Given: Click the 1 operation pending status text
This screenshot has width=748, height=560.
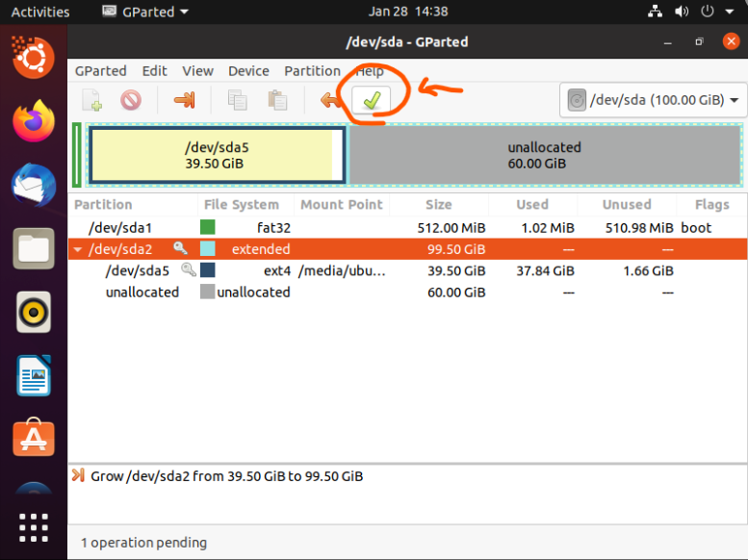Looking at the screenshot, I should (143, 543).
